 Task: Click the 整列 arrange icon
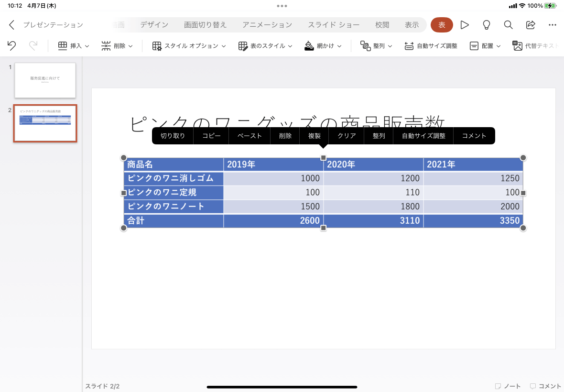pyautogui.click(x=366, y=46)
